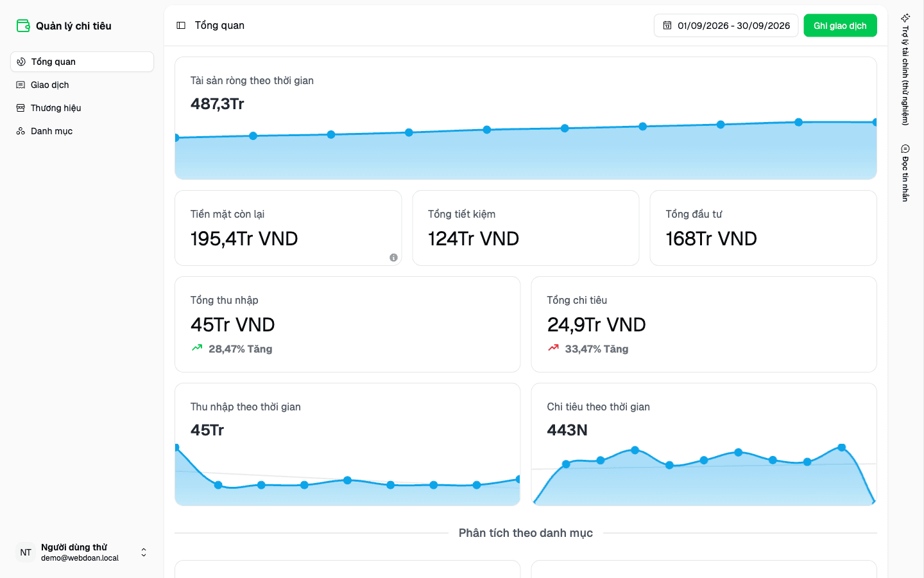Click the info icon in the Tiền mặt còn lại card
The image size is (924, 578).
pos(393,258)
